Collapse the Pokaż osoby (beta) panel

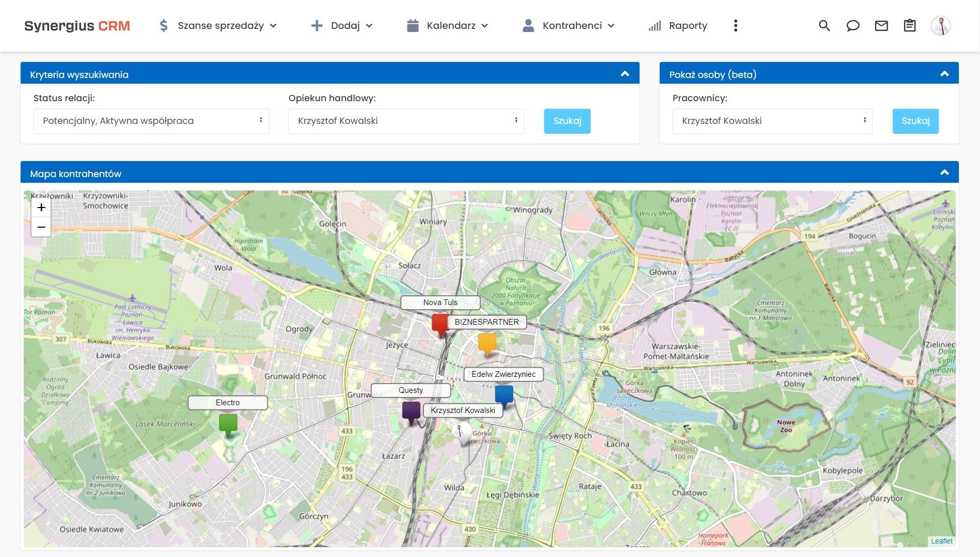coord(944,73)
